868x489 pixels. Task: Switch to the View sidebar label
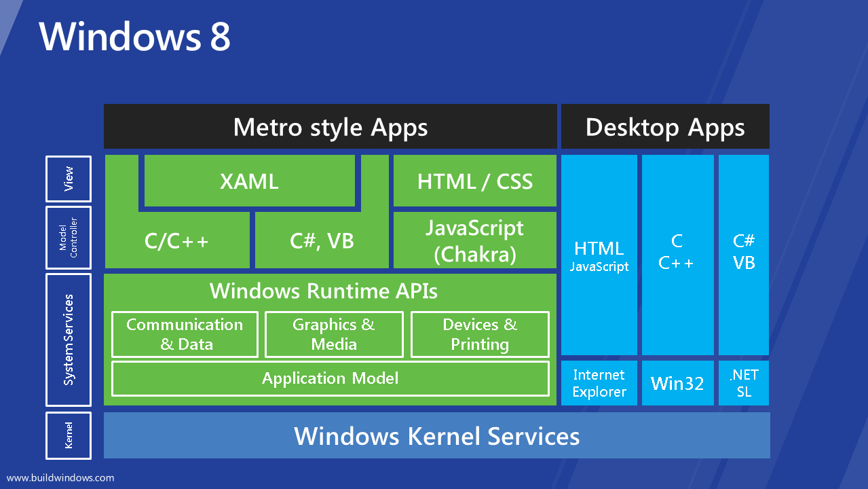click(x=68, y=179)
